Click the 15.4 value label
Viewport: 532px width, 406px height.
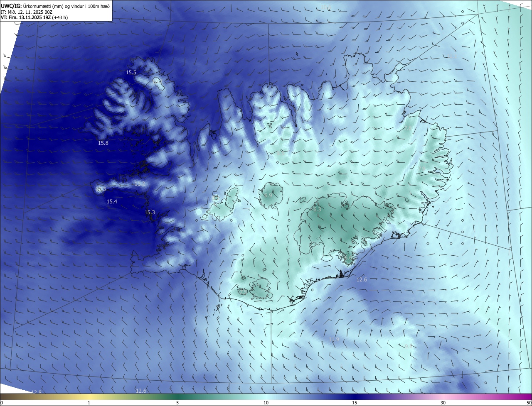click(x=112, y=201)
